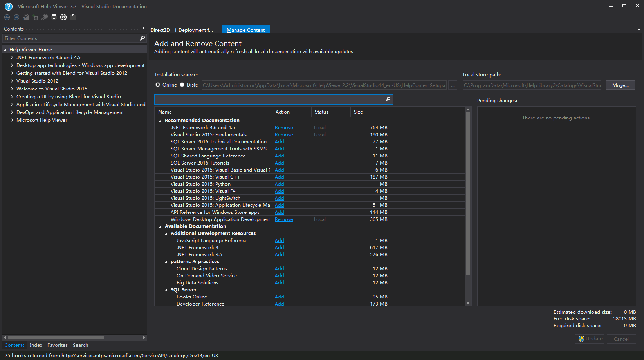
Task: Click the Move... button for local store
Action: [x=621, y=85]
